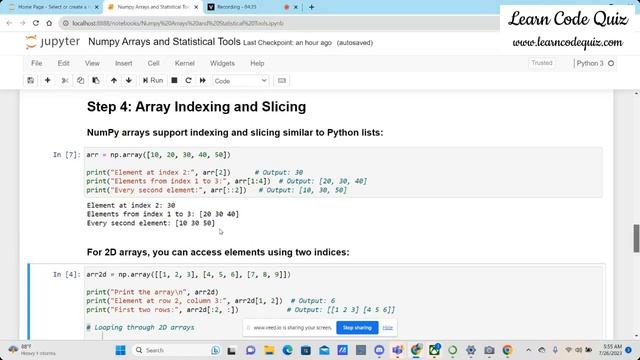Reload the browser page
Viewport: 640px width, 360px height.
click(36, 23)
